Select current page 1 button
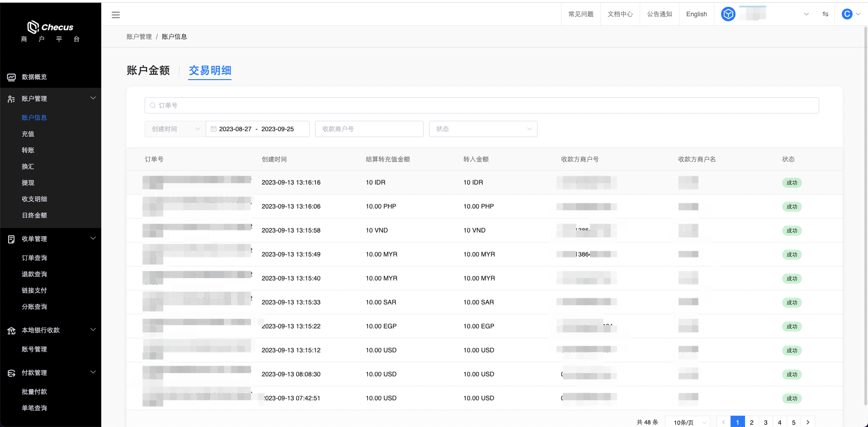The height and width of the screenshot is (427, 868). point(737,422)
